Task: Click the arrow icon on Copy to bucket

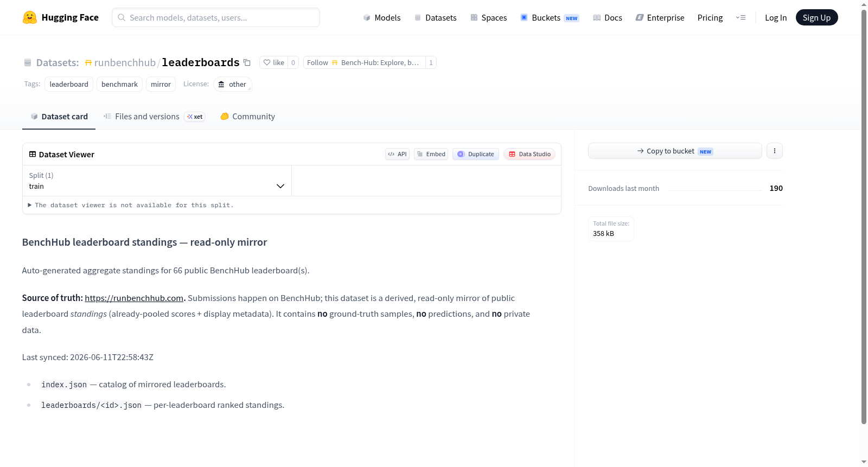Action: click(641, 151)
